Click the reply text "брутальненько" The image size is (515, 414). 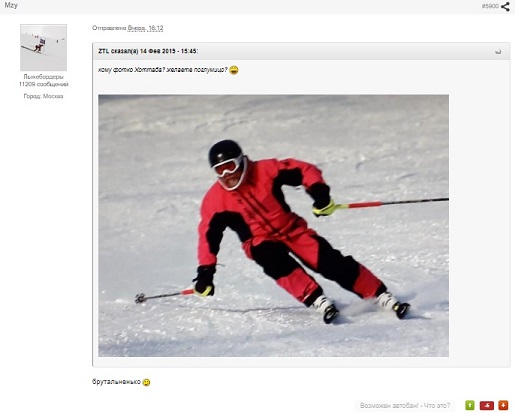tap(116, 382)
